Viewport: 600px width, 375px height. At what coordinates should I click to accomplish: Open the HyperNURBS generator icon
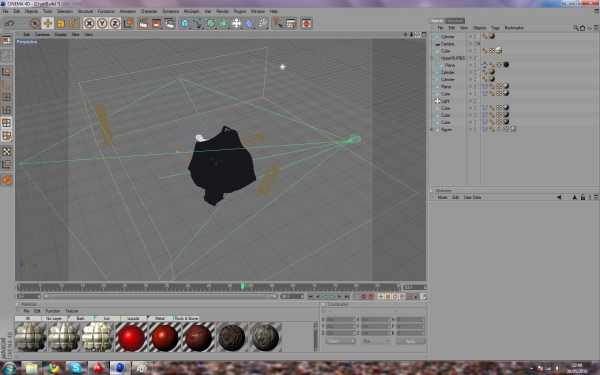pos(211,24)
